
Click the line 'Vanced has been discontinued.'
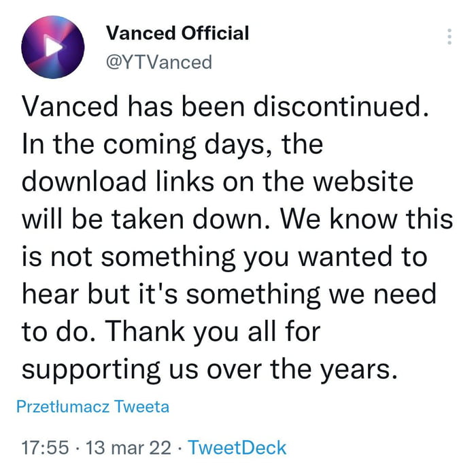click(225, 108)
